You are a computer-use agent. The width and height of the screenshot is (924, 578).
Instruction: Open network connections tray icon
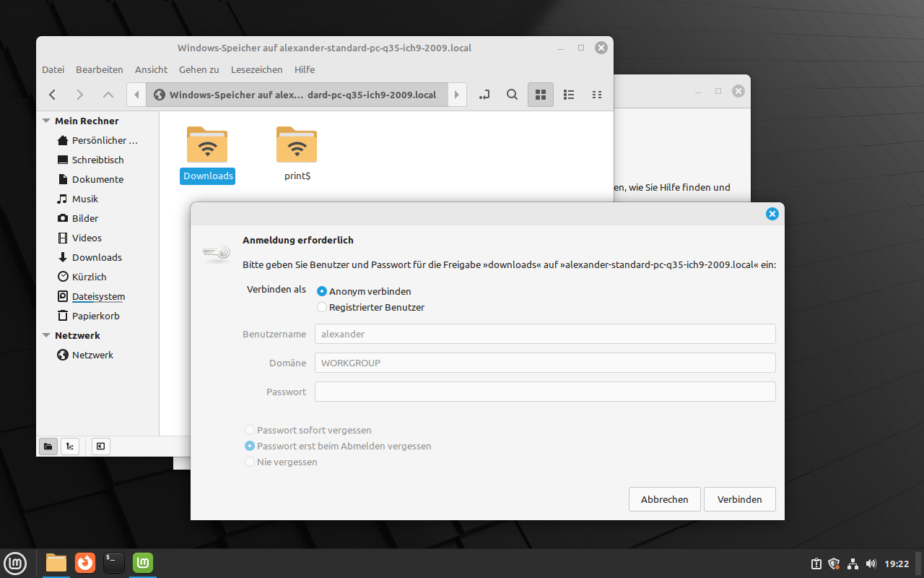[x=853, y=564]
